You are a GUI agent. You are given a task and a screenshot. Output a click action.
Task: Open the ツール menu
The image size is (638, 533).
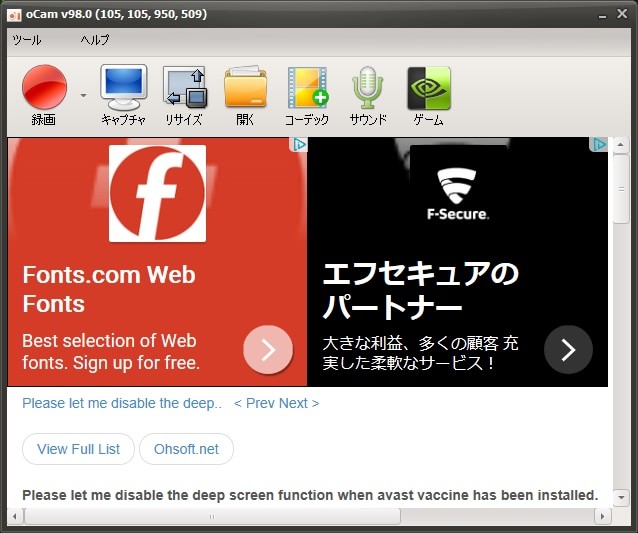[26, 40]
